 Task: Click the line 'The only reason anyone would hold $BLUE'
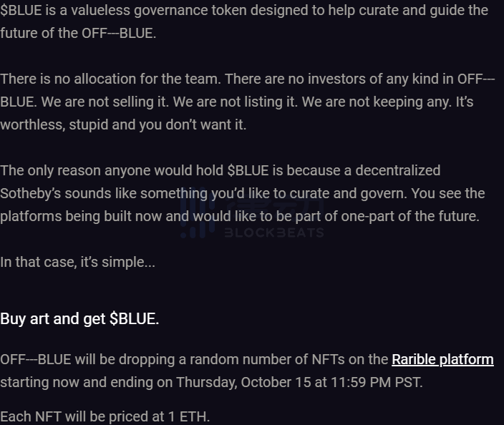click(220, 170)
